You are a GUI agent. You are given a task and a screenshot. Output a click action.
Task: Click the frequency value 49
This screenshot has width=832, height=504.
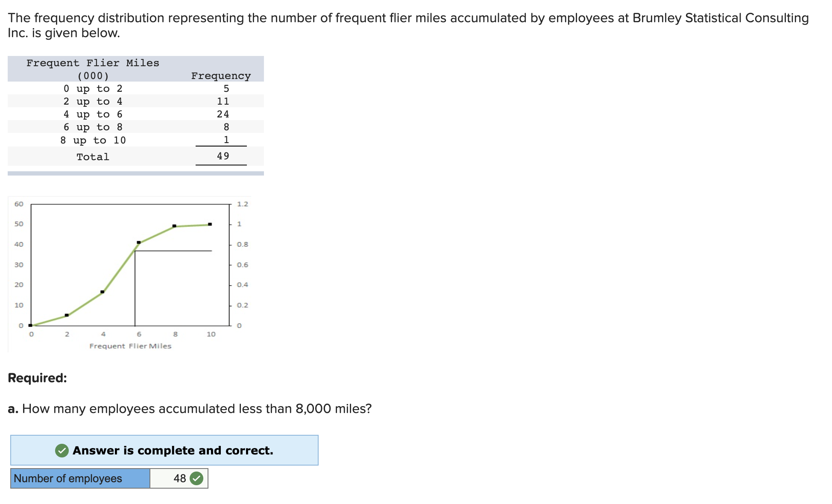pos(224,155)
